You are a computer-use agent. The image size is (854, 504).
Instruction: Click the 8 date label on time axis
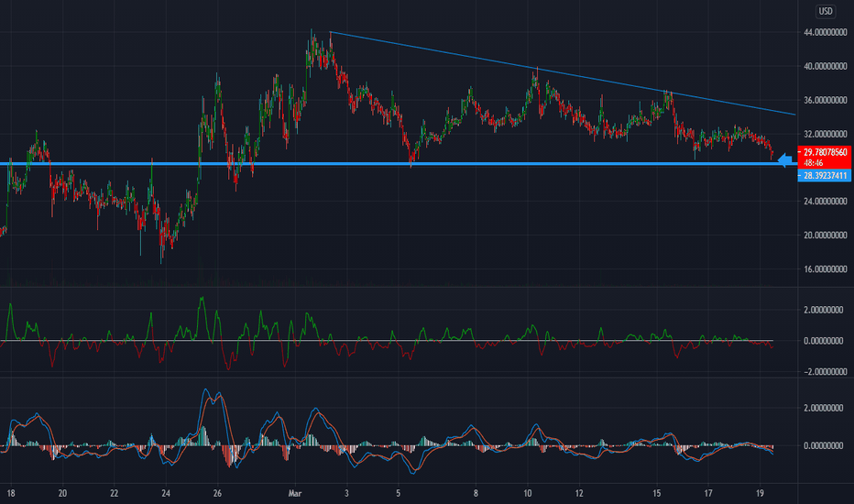coord(476,494)
